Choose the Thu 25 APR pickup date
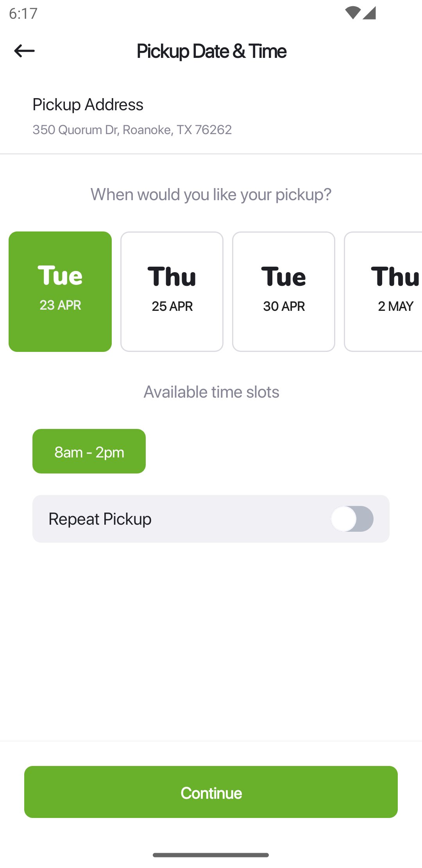 point(172,292)
